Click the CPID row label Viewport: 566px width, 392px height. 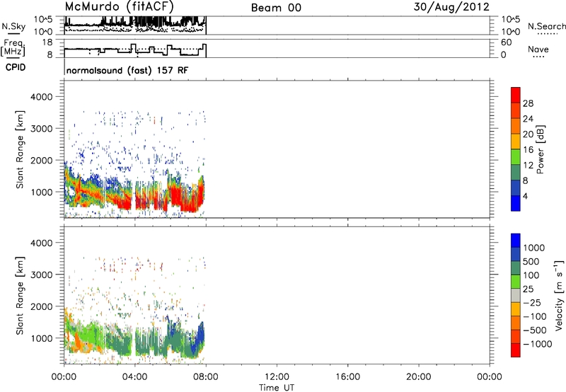click(16, 67)
